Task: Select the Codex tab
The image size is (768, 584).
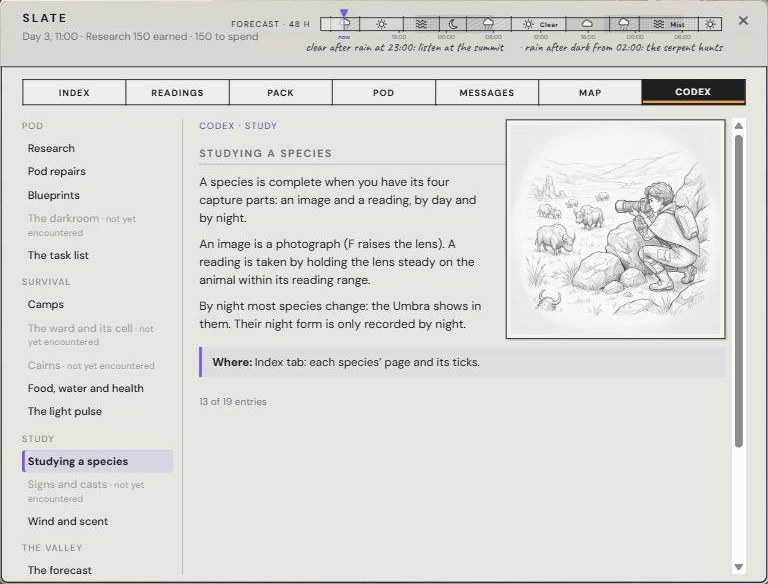Action: point(694,92)
